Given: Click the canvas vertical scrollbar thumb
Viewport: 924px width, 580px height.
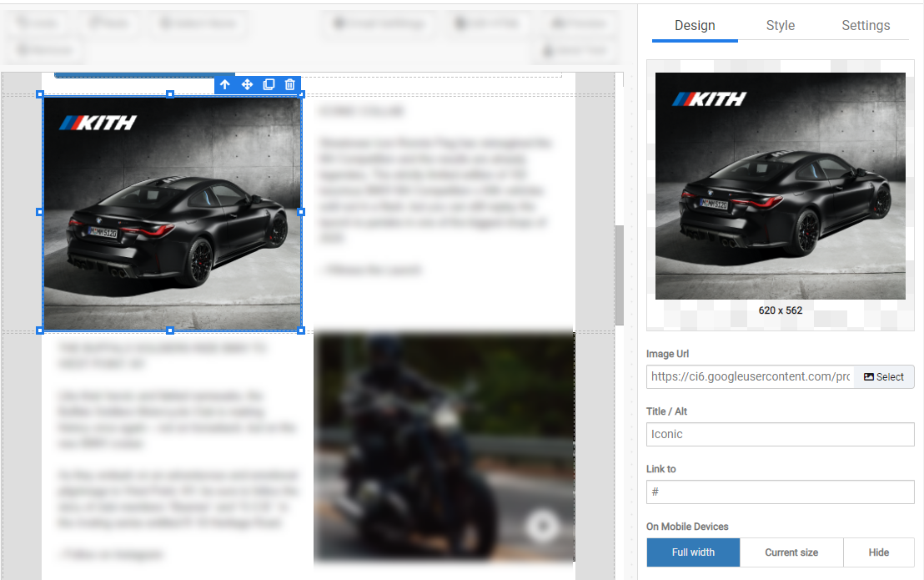Looking at the screenshot, I should (620, 275).
